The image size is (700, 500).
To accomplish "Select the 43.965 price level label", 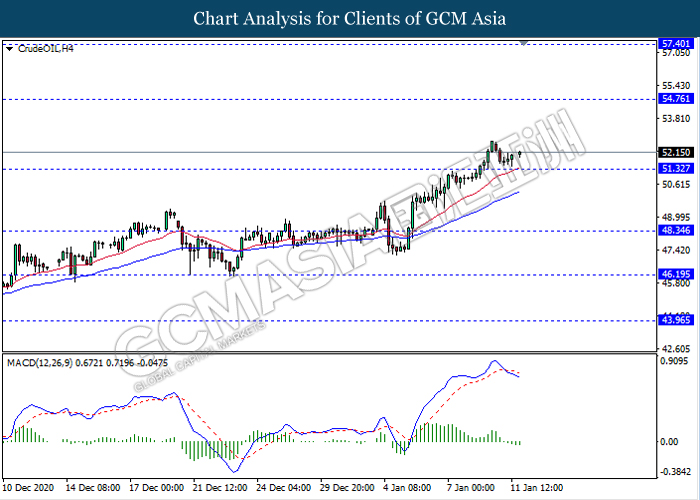I will coord(676,320).
